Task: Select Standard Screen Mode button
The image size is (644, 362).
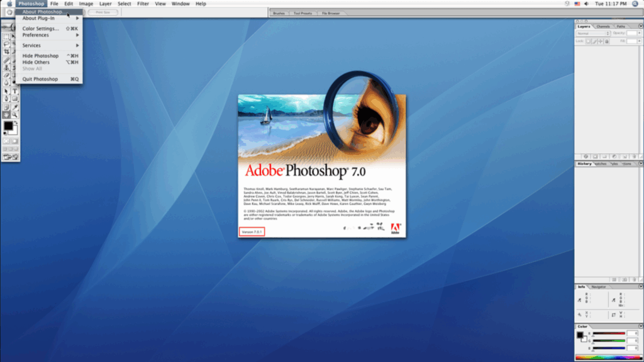Action: click(x=4, y=149)
